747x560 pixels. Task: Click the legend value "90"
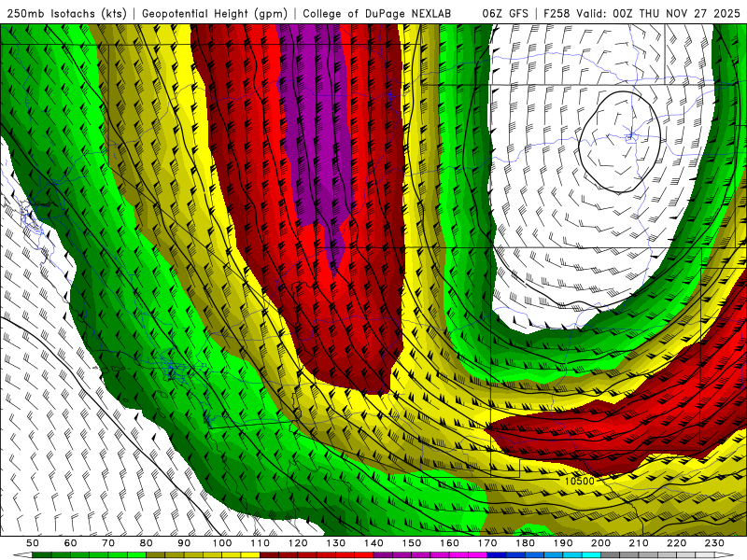point(184,543)
